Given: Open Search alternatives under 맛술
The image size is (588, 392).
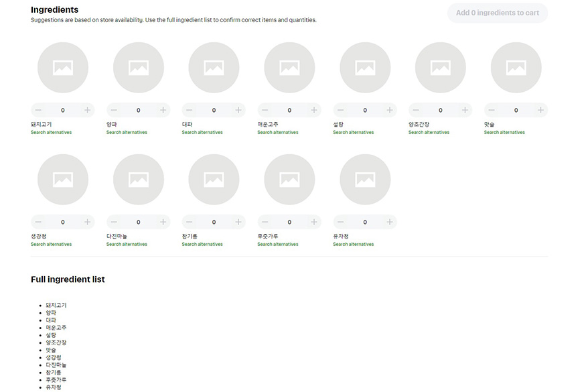Looking at the screenshot, I should 504,133.
